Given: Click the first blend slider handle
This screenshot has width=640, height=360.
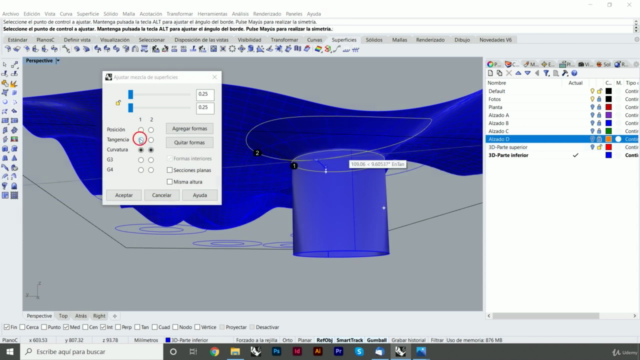Looking at the screenshot, I should (x=131, y=94).
